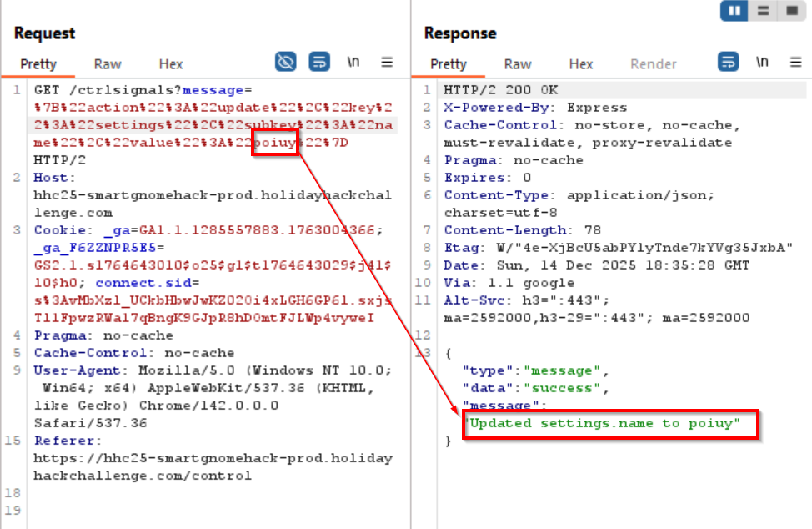The height and width of the screenshot is (529, 812).
Task: Select the Request Pretty tab
Action: (38, 64)
